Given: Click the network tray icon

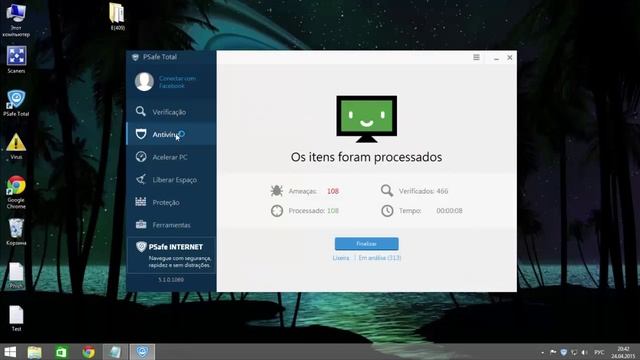Looking at the screenshot, I should tap(574, 352).
